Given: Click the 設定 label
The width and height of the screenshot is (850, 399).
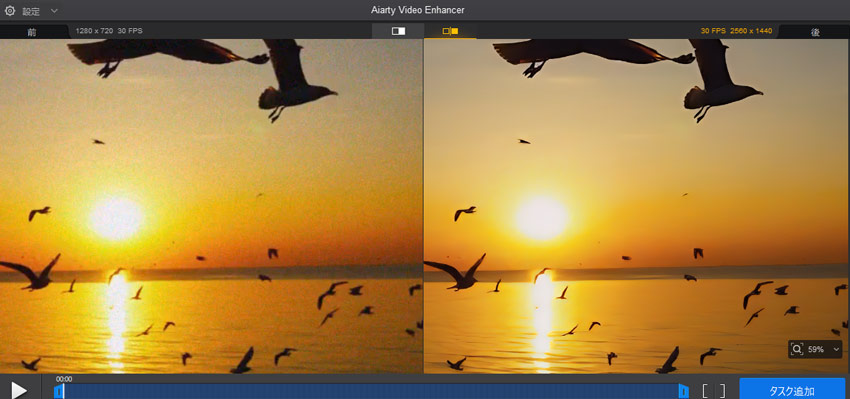Looking at the screenshot, I should point(31,11).
